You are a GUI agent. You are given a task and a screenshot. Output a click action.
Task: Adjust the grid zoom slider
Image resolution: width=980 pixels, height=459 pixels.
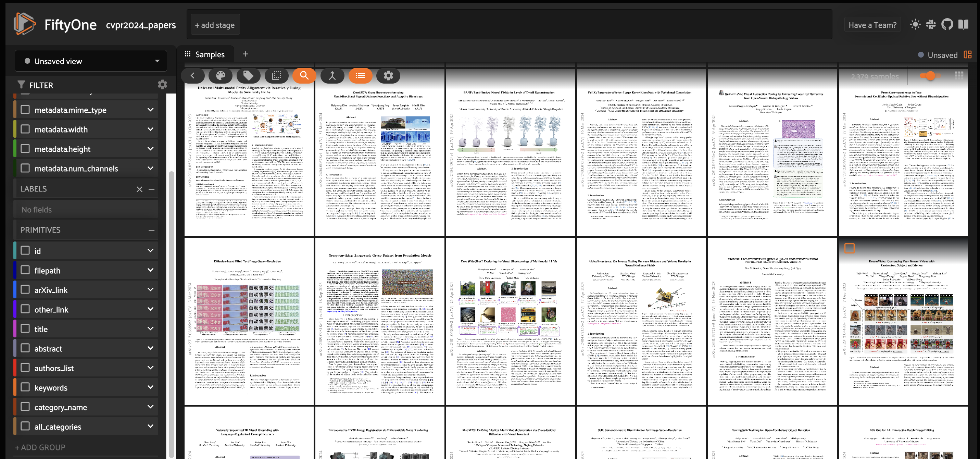pyautogui.click(x=930, y=76)
